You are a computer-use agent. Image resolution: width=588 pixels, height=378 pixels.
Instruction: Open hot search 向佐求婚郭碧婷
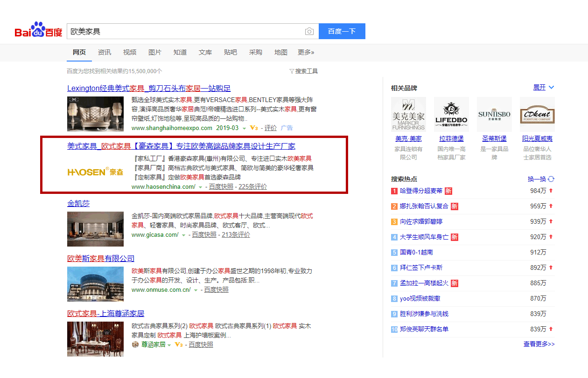[421, 221]
